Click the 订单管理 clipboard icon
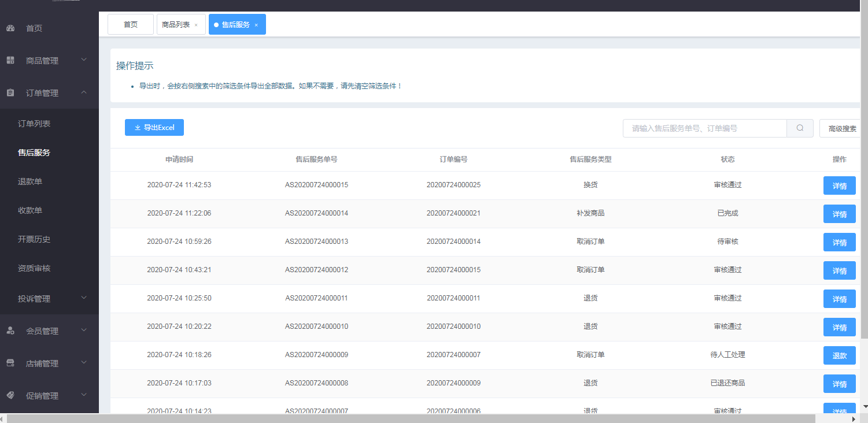This screenshot has width=868, height=423. click(x=10, y=93)
